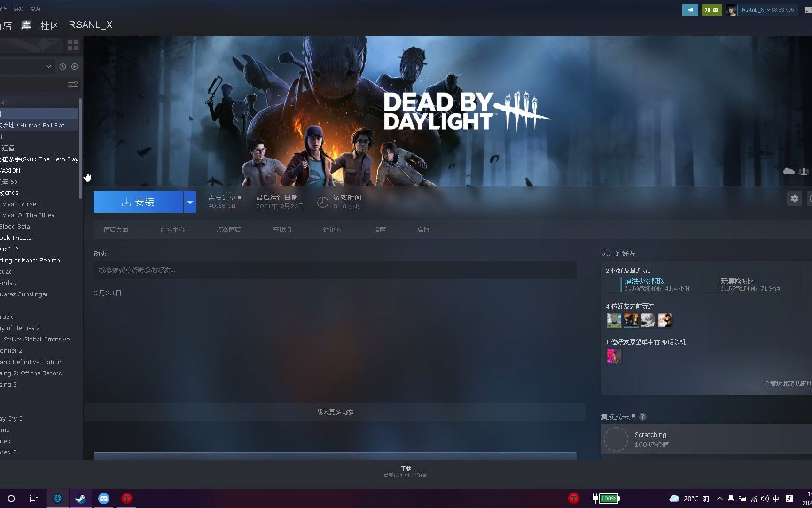The image size is (812, 508).
Task: Open 讨论区 discussions link
Action: point(332,230)
